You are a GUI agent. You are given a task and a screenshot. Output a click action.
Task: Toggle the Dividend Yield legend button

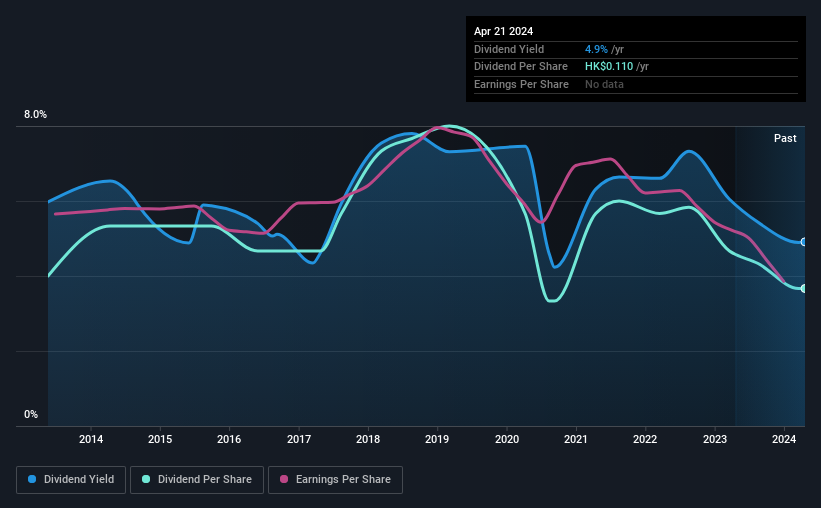pyautogui.click(x=71, y=480)
